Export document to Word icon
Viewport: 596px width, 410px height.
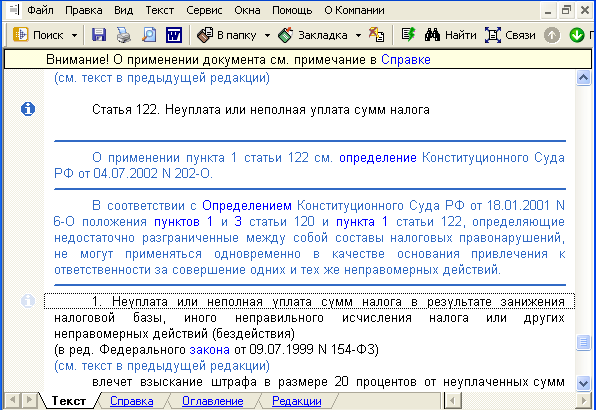click(174, 35)
